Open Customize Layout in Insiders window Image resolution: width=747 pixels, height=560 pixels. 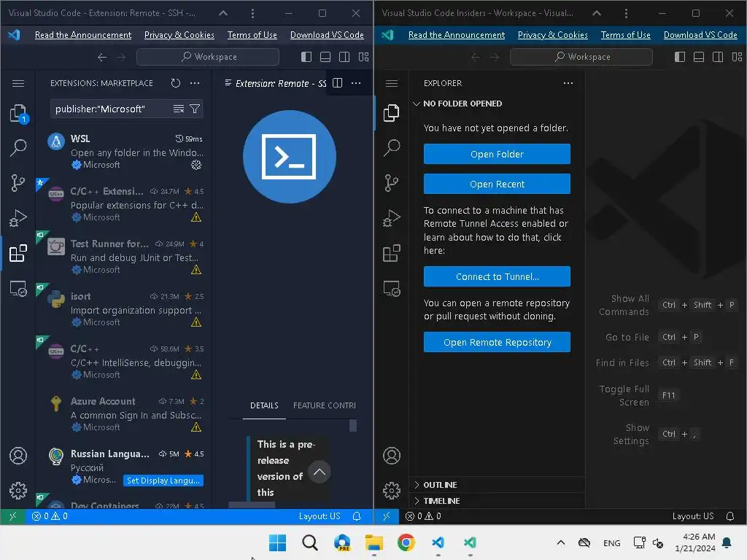(x=737, y=57)
